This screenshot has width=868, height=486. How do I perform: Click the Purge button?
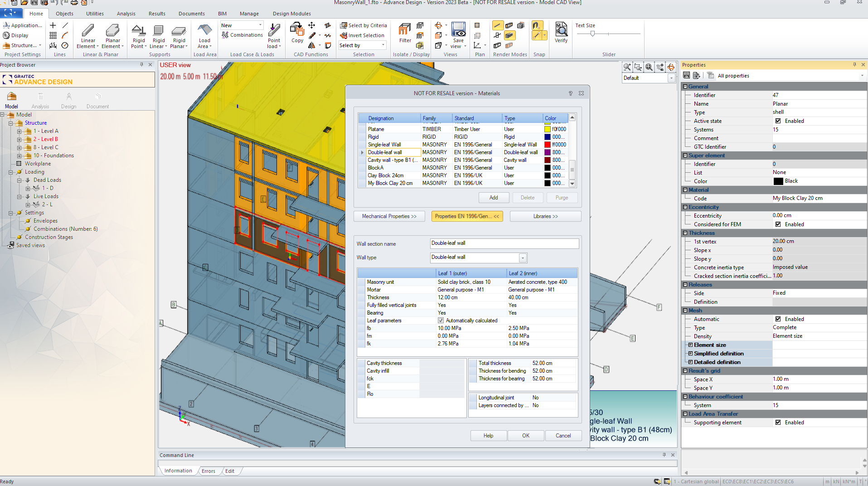coord(562,198)
